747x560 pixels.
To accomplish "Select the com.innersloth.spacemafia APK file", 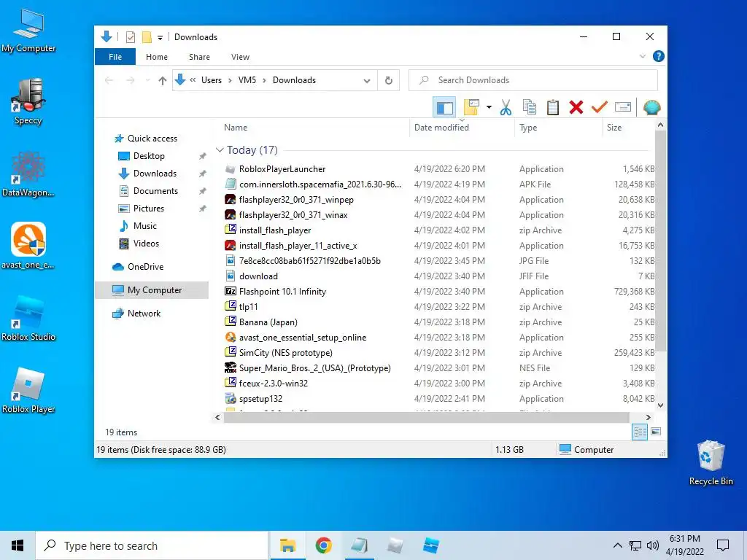I will coord(320,184).
